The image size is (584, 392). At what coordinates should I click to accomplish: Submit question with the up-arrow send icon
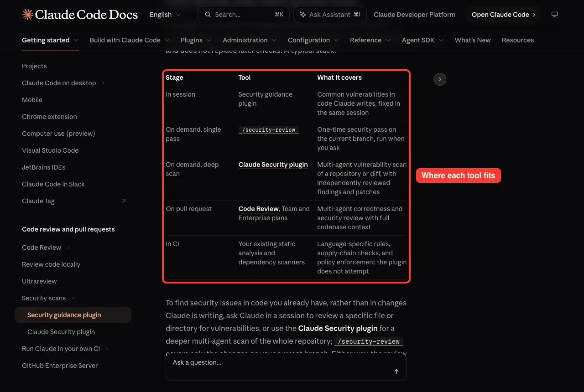396,371
